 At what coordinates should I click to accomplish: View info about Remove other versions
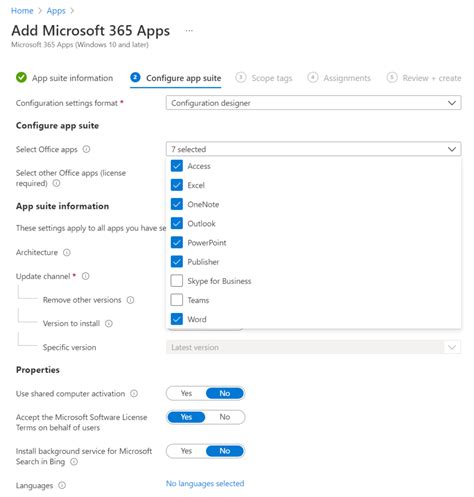tap(130, 300)
